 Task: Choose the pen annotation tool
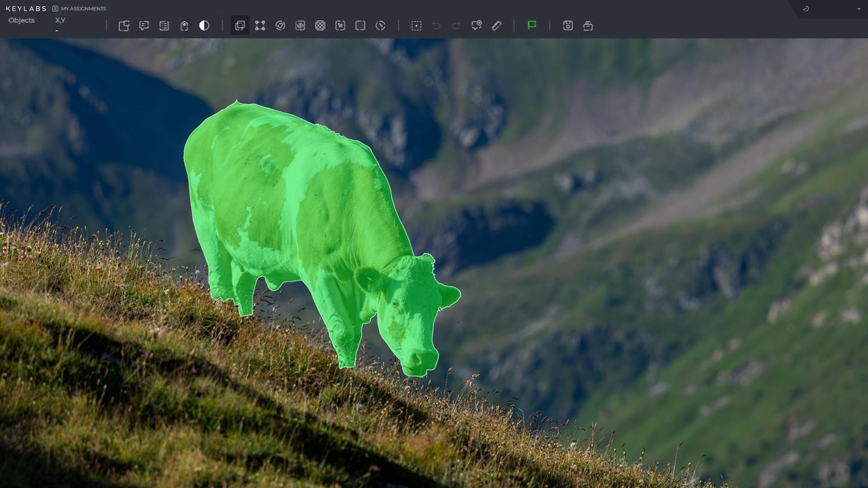(496, 26)
